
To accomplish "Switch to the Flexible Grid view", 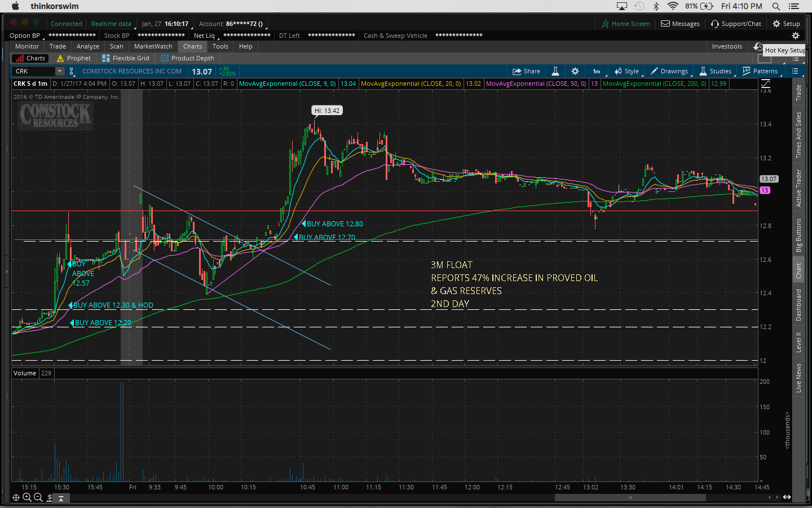I will [x=126, y=58].
